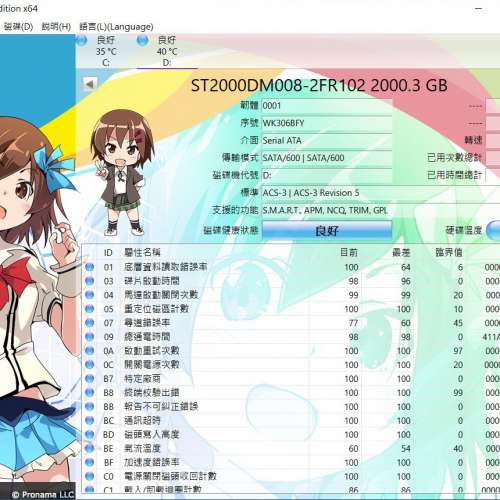Image resolution: width=500 pixels, height=500 pixels.
Task: Open the 語言(L)(Language) menu
Action: pos(116,27)
